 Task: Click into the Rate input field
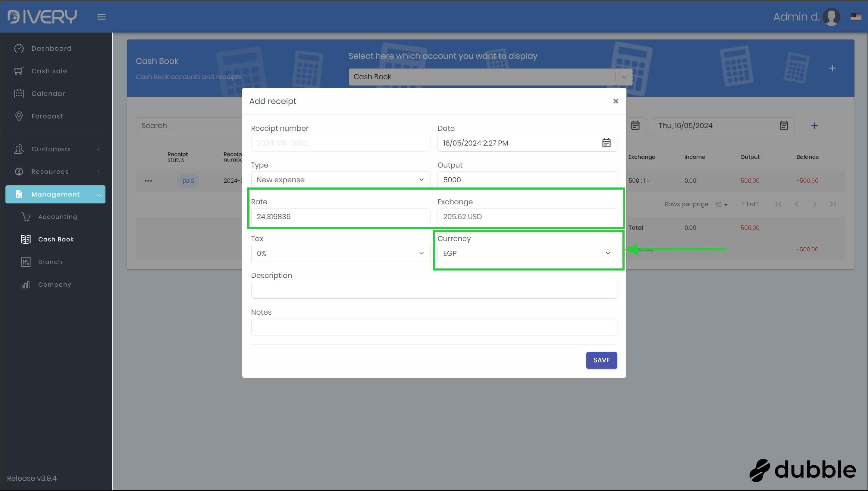click(340, 216)
